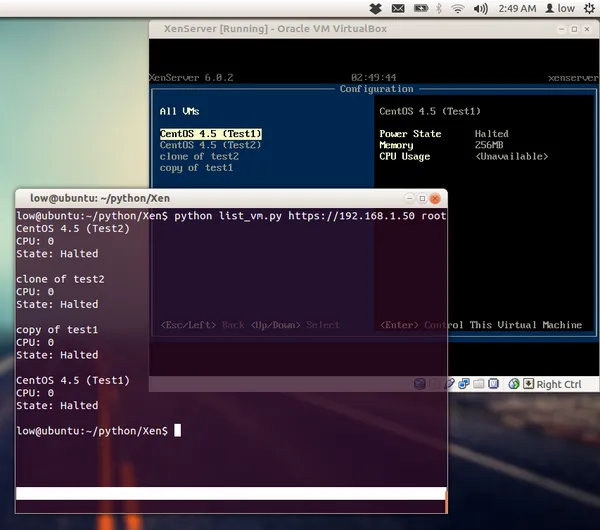Click the terminal title low@ubuntu: ~/python/Xen

[x=100, y=198]
